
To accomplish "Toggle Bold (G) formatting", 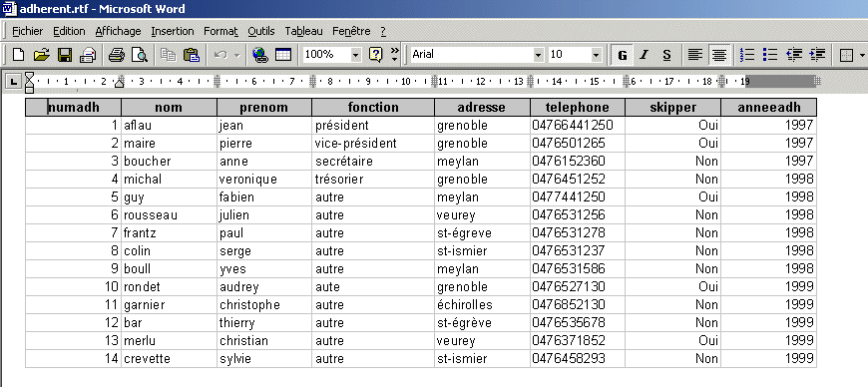I will pos(623,55).
